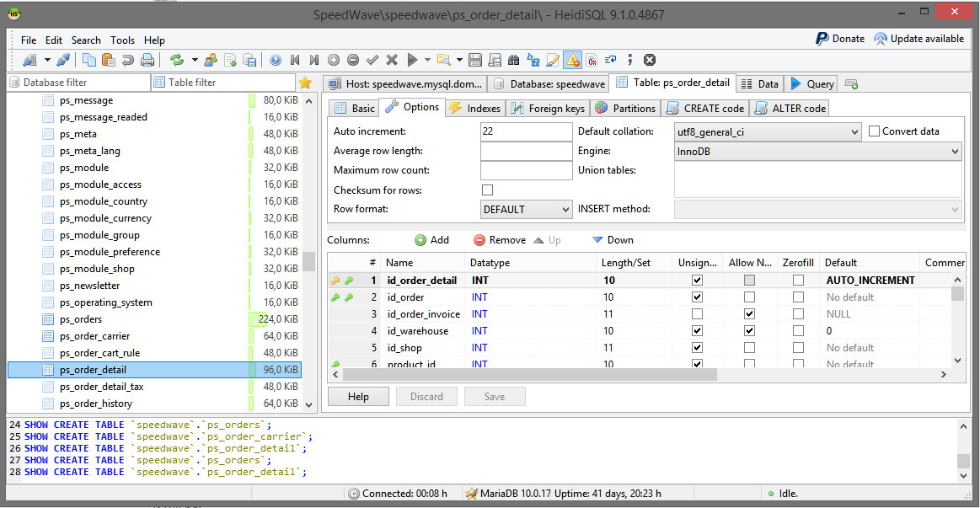
Task: Click the Run query play icon
Action: 412,60
